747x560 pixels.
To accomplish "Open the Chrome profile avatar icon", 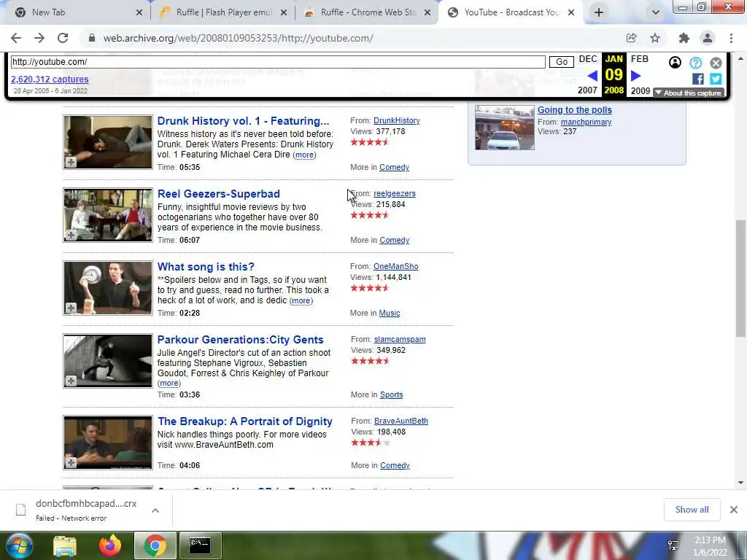I will point(708,38).
